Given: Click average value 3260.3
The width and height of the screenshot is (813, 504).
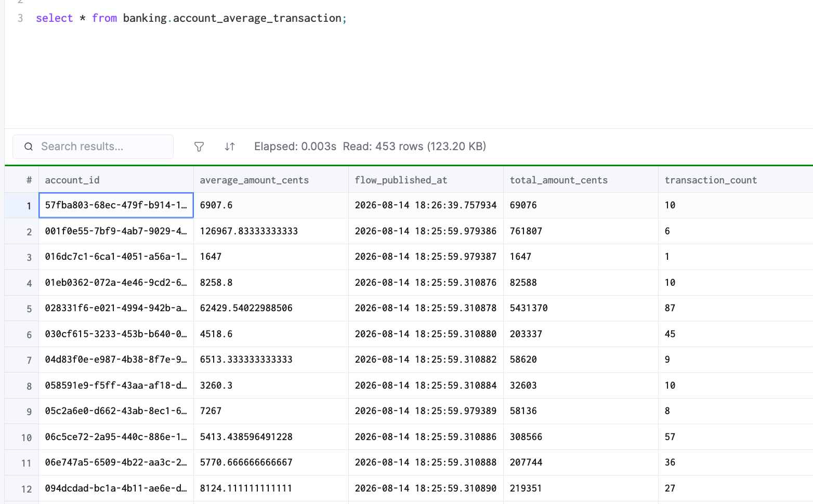Looking at the screenshot, I should [x=216, y=386].
